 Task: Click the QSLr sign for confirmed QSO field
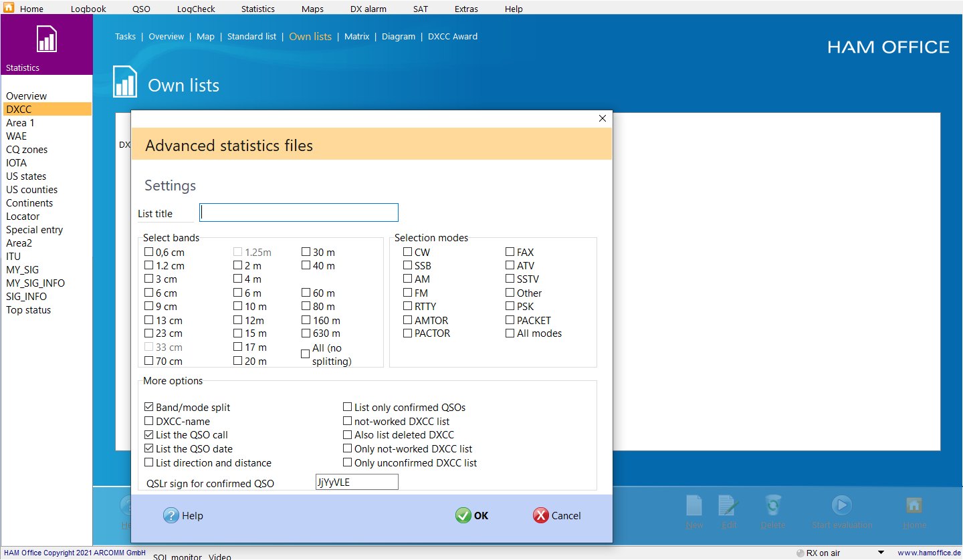point(357,482)
